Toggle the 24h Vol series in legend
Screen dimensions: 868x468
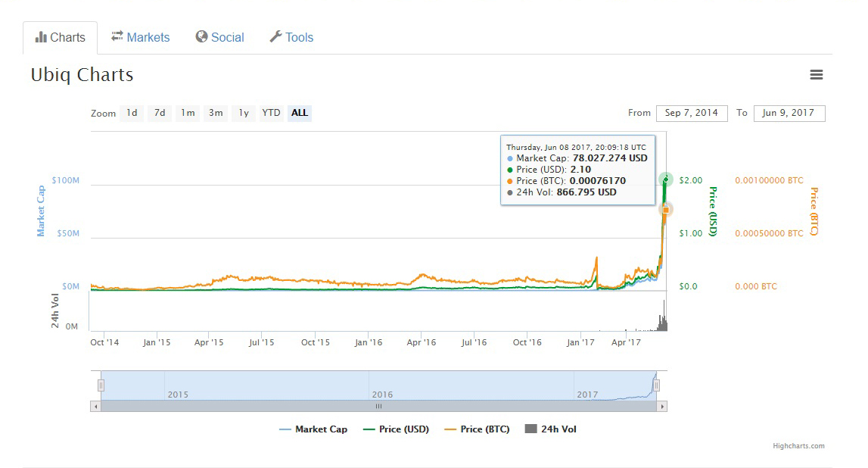(551, 429)
